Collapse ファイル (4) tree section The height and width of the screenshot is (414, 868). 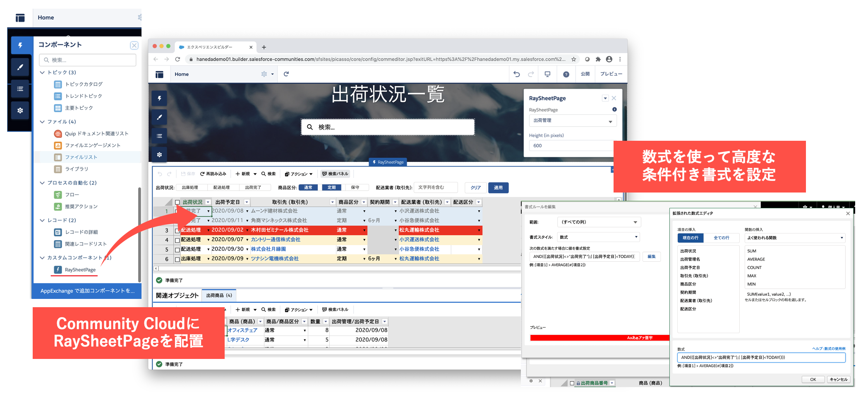[x=42, y=122]
